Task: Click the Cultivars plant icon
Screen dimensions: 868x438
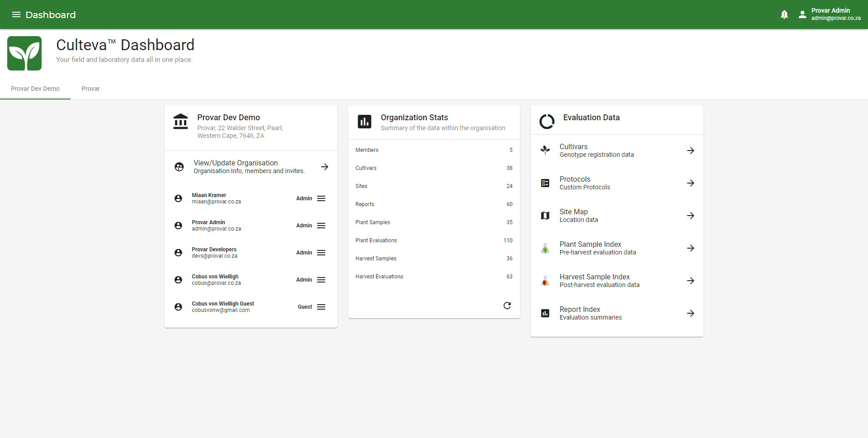Action: click(x=545, y=151)
